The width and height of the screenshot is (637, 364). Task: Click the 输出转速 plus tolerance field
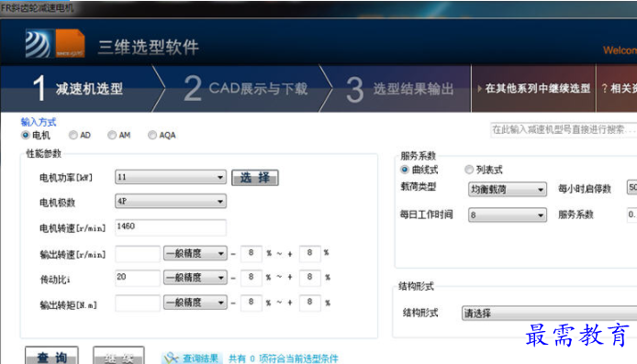(x=310, y=254)
